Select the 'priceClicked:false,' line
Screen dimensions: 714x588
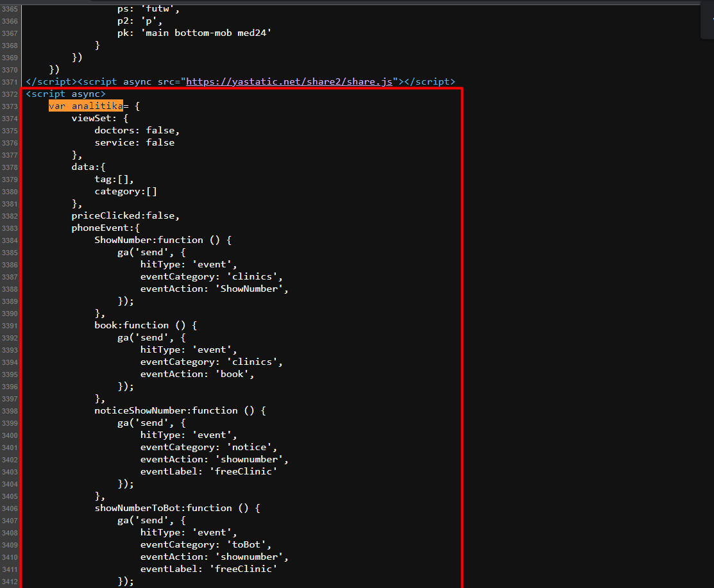126,215
